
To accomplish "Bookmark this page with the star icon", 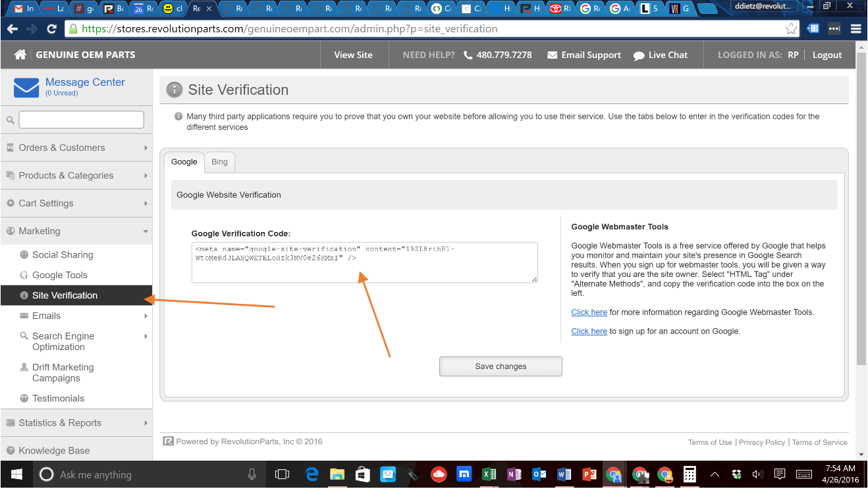I will tap(791, 29).
